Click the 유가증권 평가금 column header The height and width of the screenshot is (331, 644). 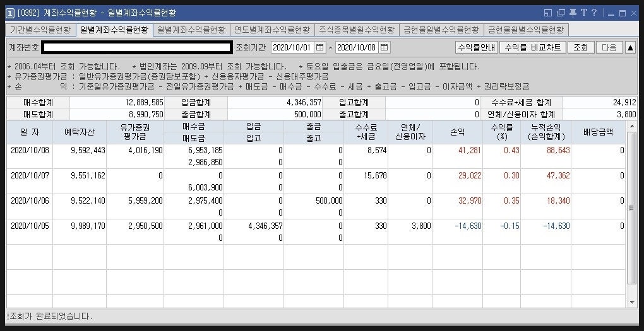coord(135,132)
